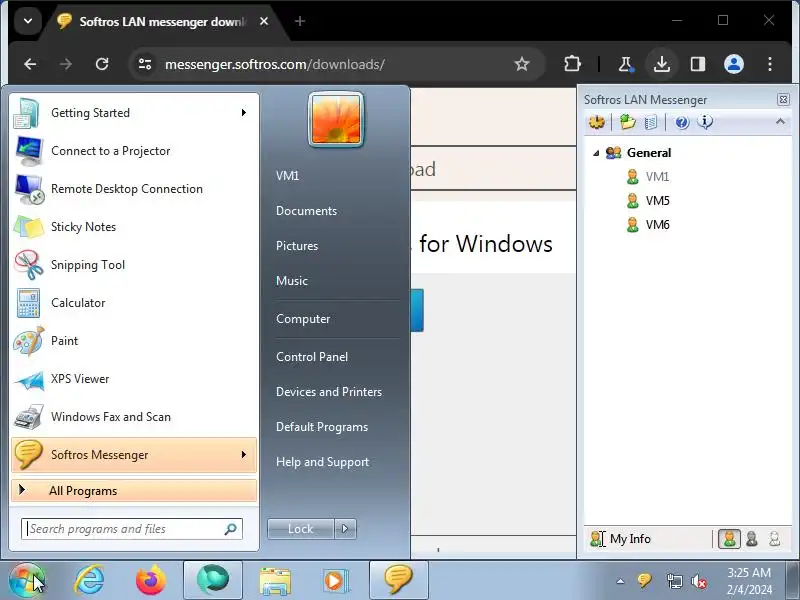Image resolution: width=800 pixels, height=600 pixels.
Task: View site information icon in address bar
Action: coord(145,64)
